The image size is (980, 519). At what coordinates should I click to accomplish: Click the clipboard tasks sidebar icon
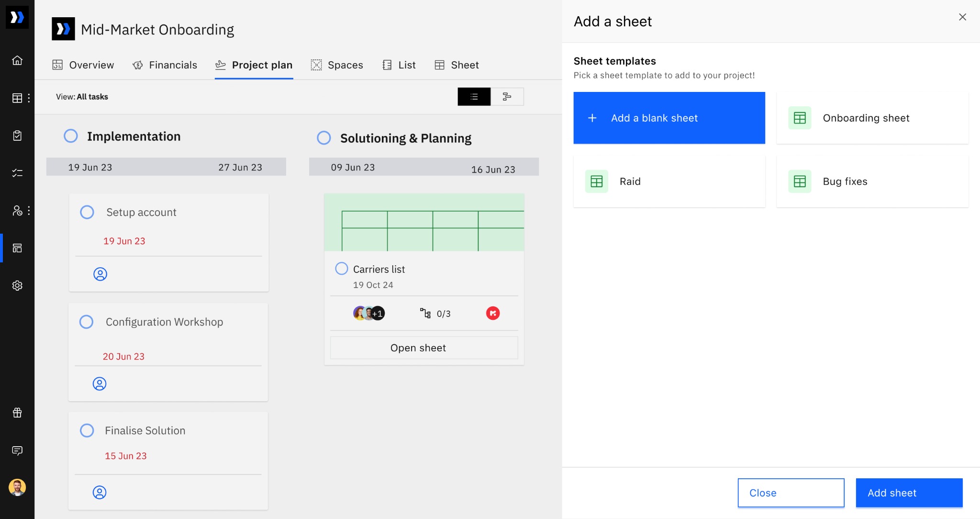pos(17,135)
